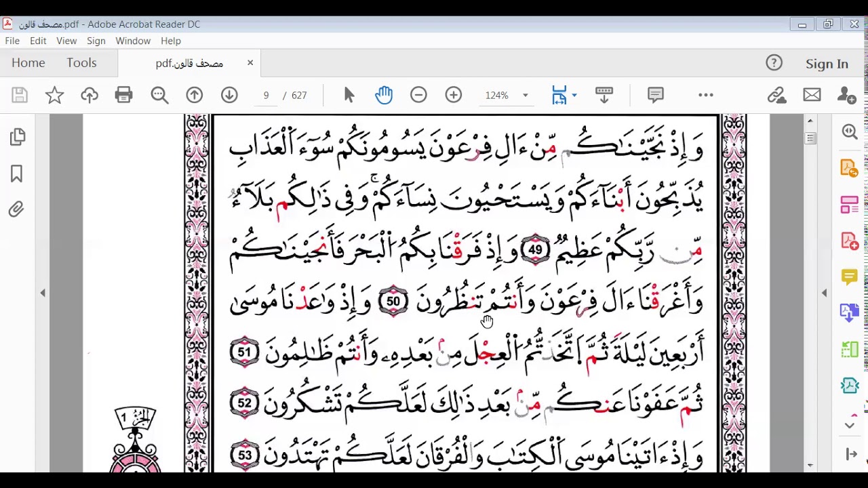The image size is (868, 488).
Task: Zoom out with minus icon
Action: [418, 96]
